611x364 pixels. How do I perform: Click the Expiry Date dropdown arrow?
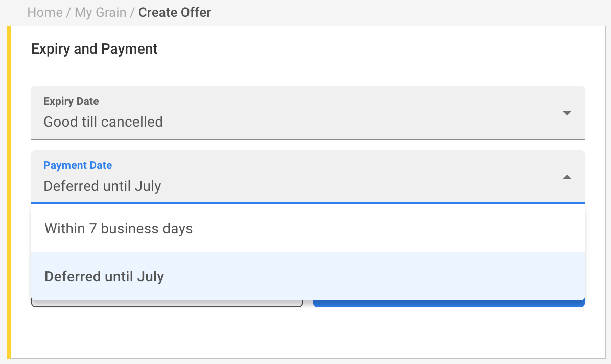coord(567,113)
